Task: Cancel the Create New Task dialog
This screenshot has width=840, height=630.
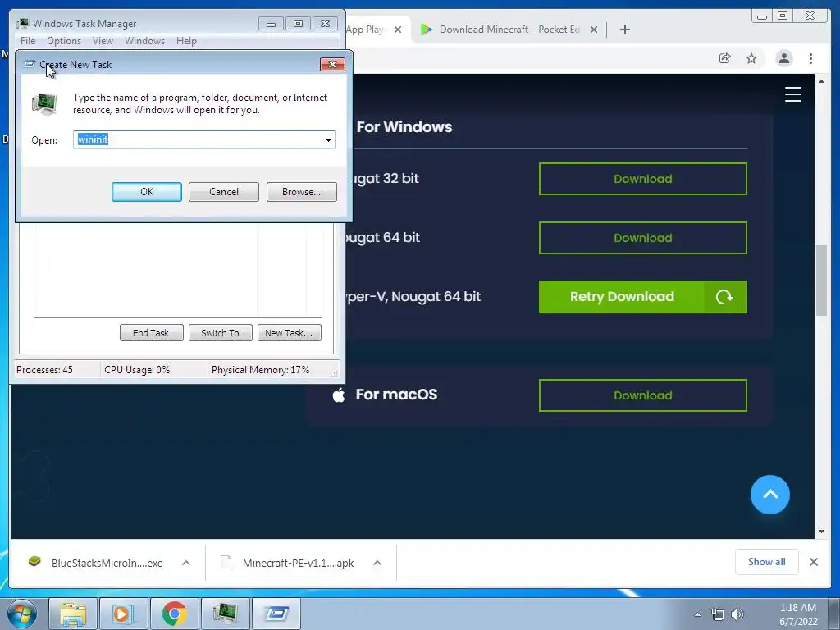Action: pos(223,192)
